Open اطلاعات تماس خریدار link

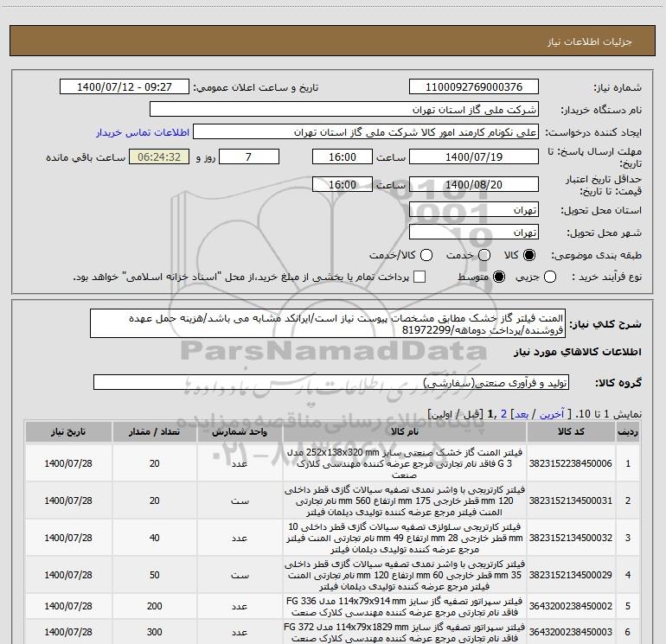pyautogui.click(x=143, y=132)
